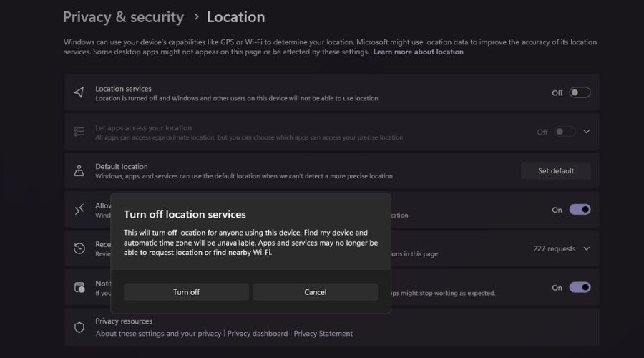Click Cancel in the location services dialog
644x358 pixels.
(x=315, y=292)
